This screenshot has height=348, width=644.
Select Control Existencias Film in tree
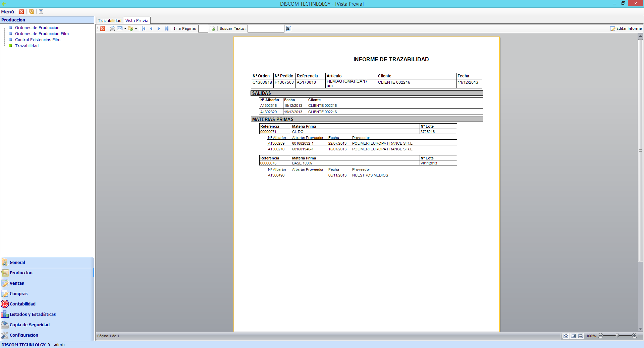point(38,40)
